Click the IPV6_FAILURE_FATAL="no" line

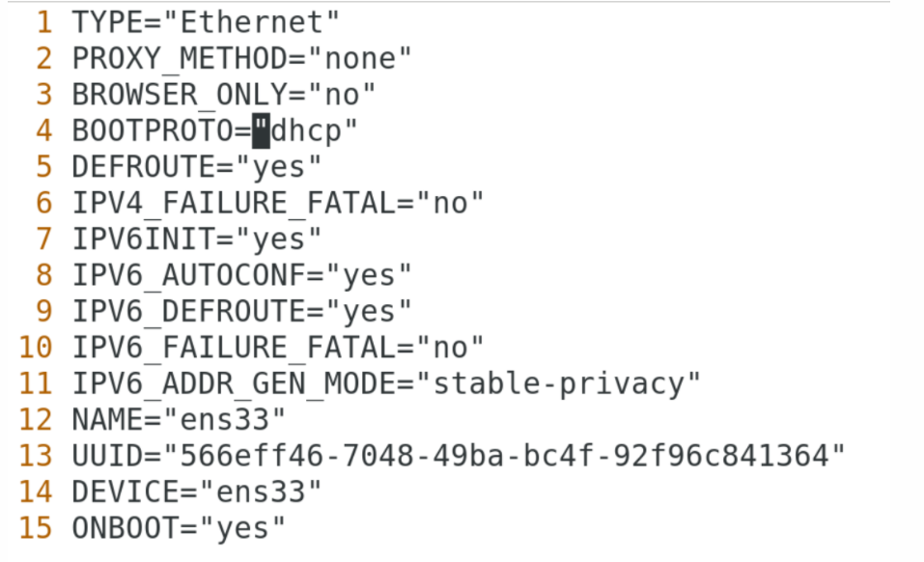pyautogui.click(x=277, y=348)
